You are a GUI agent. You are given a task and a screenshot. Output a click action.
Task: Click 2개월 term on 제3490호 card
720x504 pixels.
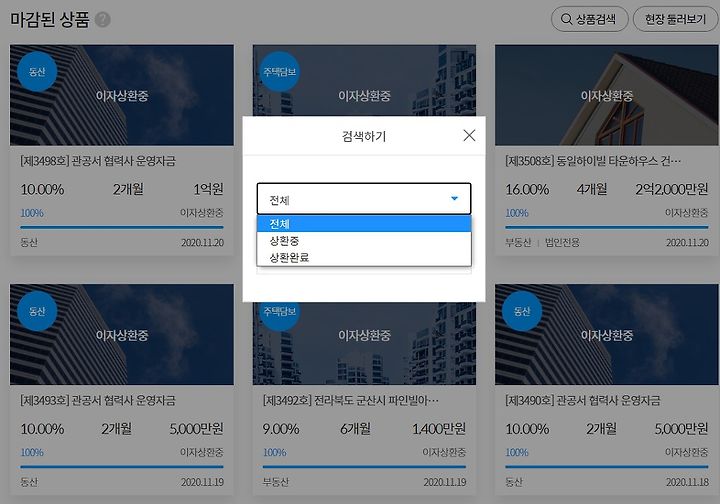(x=601, y=429)
